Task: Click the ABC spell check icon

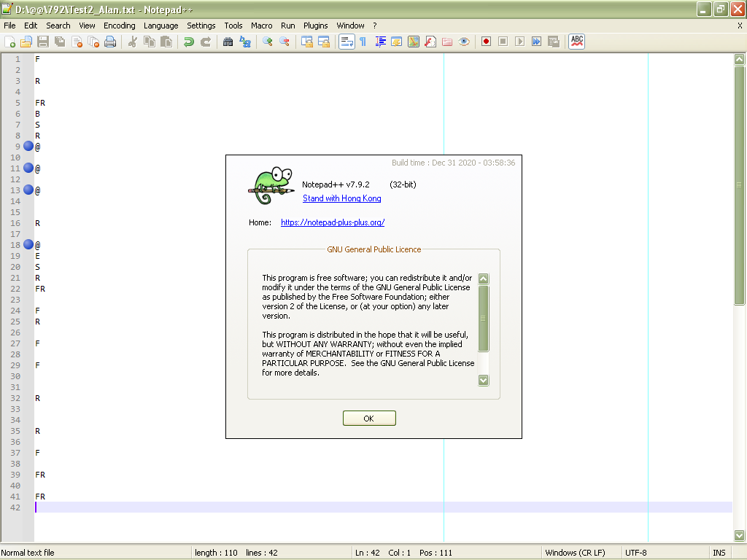Action: (576, 42)
